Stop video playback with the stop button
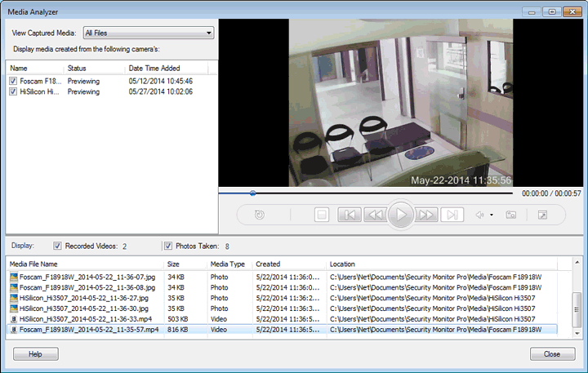This screenshot has width=588, height=373. (x=322, y=215)
